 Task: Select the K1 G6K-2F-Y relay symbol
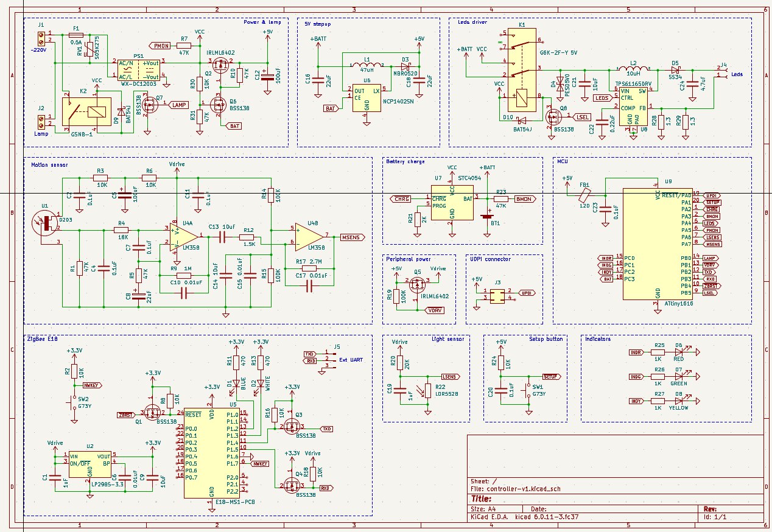pyautogui.click(x=522, y=69)
